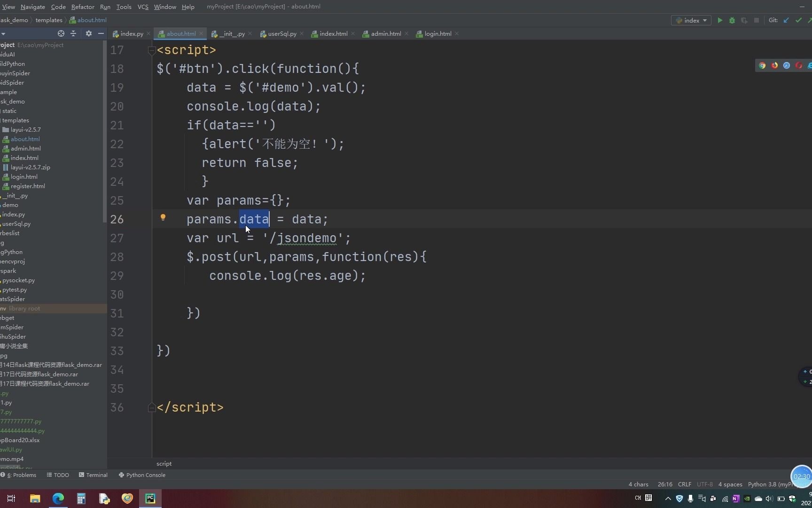The height and width of the screenshot is (508, 812).
Task: Collapse the script block at line 17
Action: [151, 50]
